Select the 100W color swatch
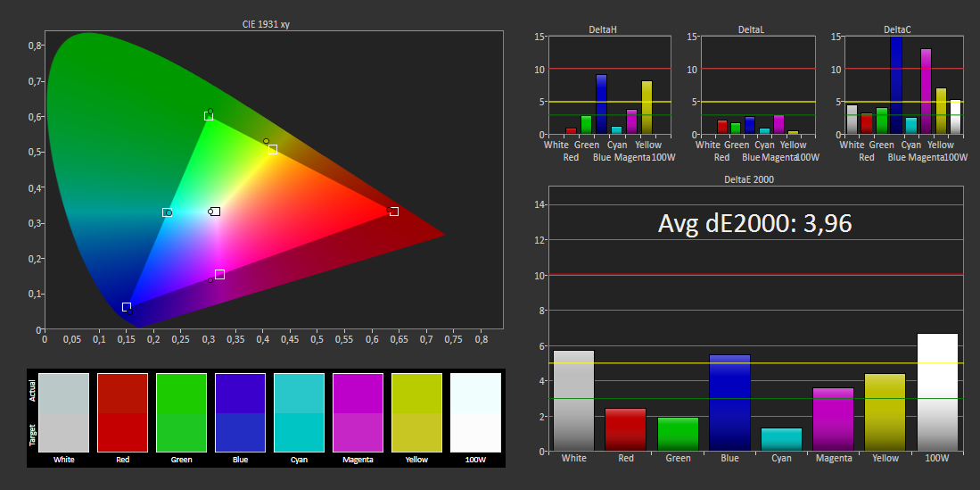This screenshot has height=490, width=980. coord(475,413)
